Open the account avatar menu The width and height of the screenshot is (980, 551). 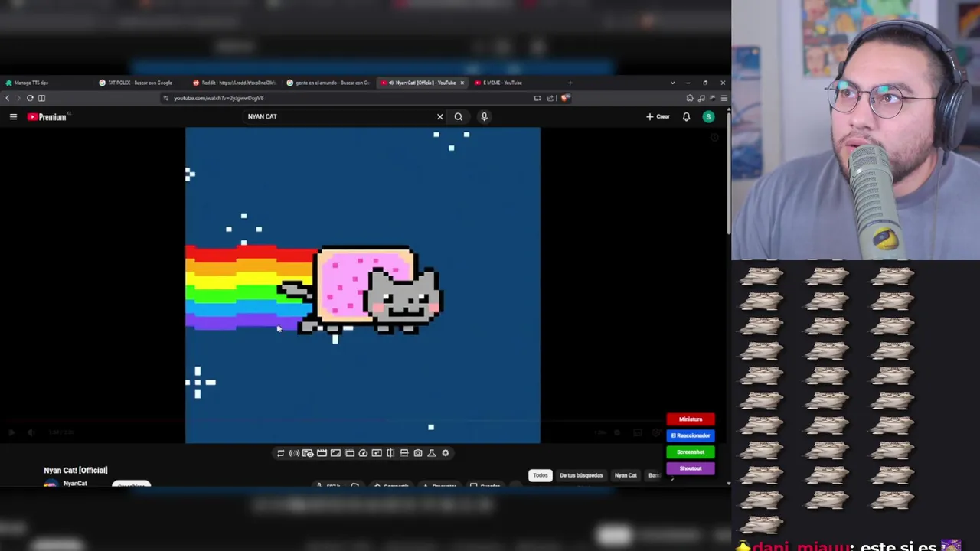coord(708,117)
